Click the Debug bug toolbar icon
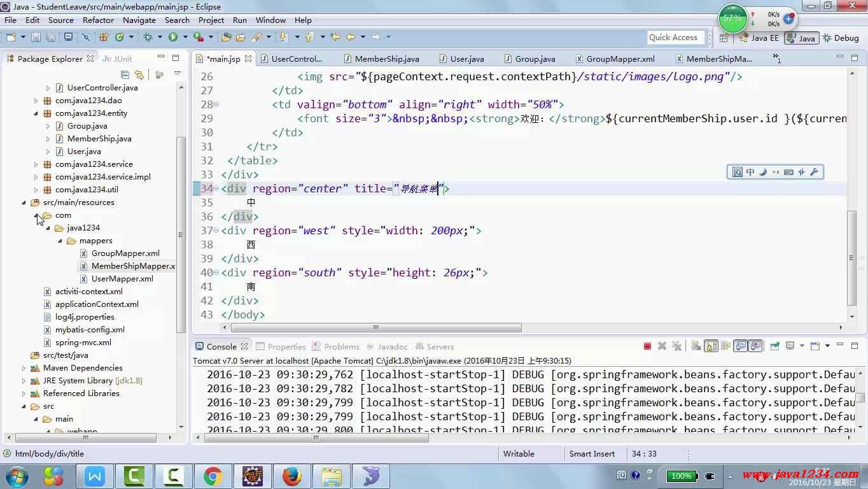Screen dimensions: 868x489 click(x=148, y=38)
